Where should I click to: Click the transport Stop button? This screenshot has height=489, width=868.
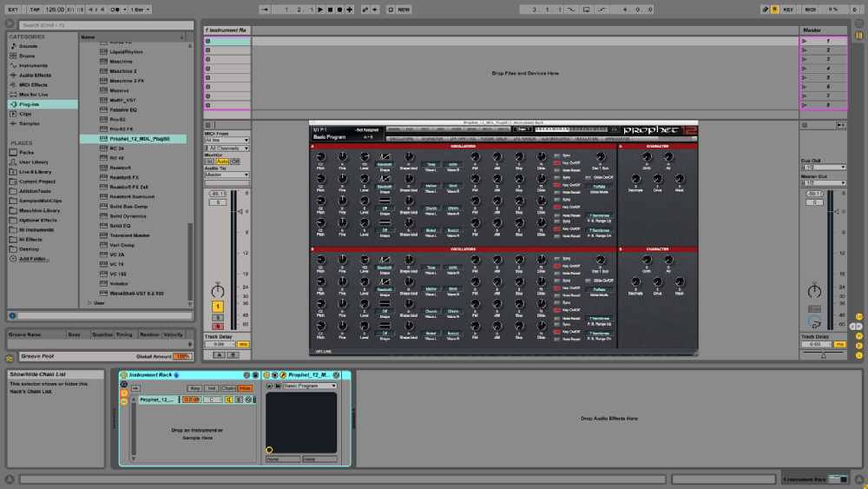330,10
